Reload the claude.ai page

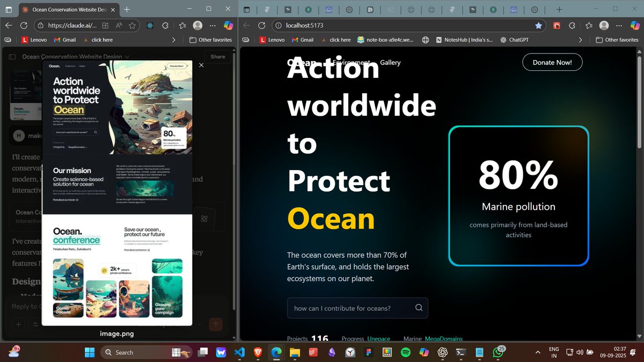tap(24, 25)
